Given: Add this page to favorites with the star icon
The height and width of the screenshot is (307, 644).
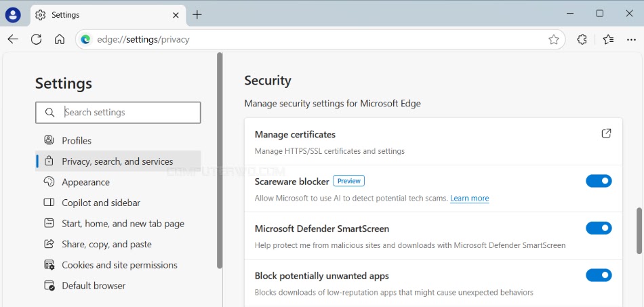Looking at the screenshot, I should [554, 39].
